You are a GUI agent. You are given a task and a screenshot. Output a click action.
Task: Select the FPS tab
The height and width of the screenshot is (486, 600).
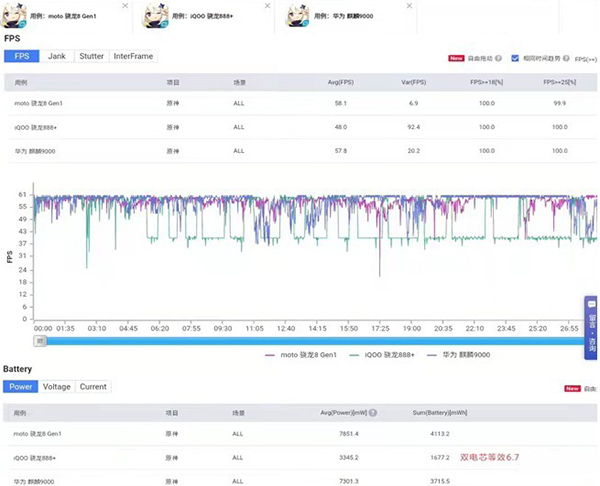tap(21, 57)
